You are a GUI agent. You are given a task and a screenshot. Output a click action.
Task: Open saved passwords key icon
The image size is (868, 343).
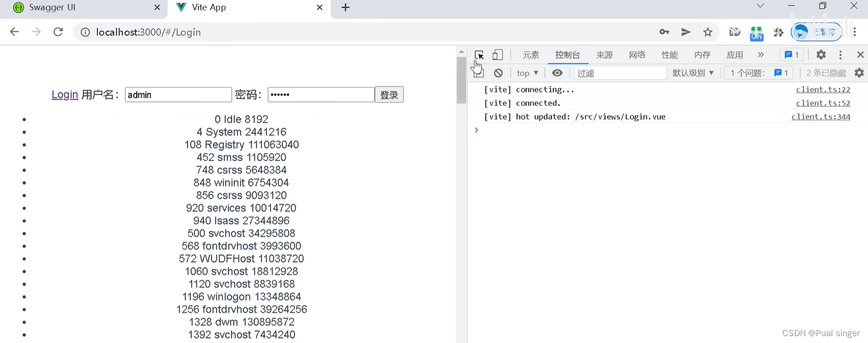coord(664,32)
